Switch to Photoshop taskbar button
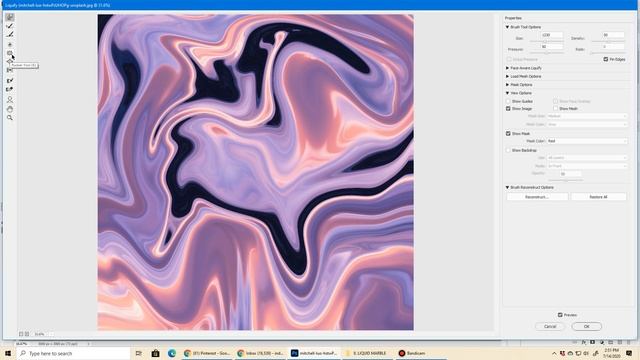Image resolution: width=640 pixels, height=360 pixels. [314, 353]
